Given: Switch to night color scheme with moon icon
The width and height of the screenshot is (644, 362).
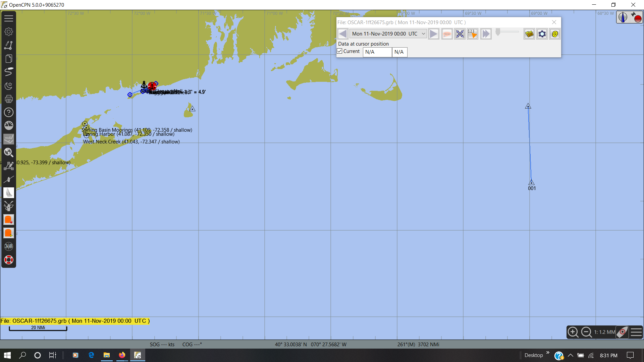Looking at the screenshot, I should pos(9,86).
